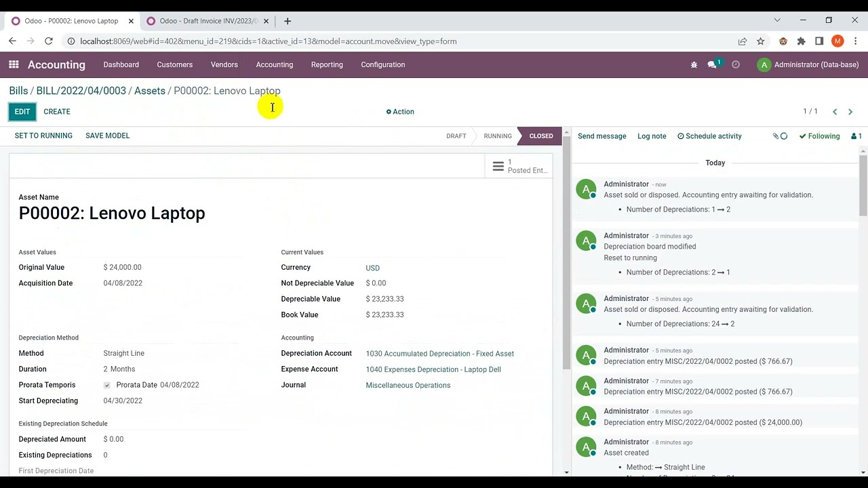Open BILL/2022/04/0003 breadcrumb link

point(81,91)
